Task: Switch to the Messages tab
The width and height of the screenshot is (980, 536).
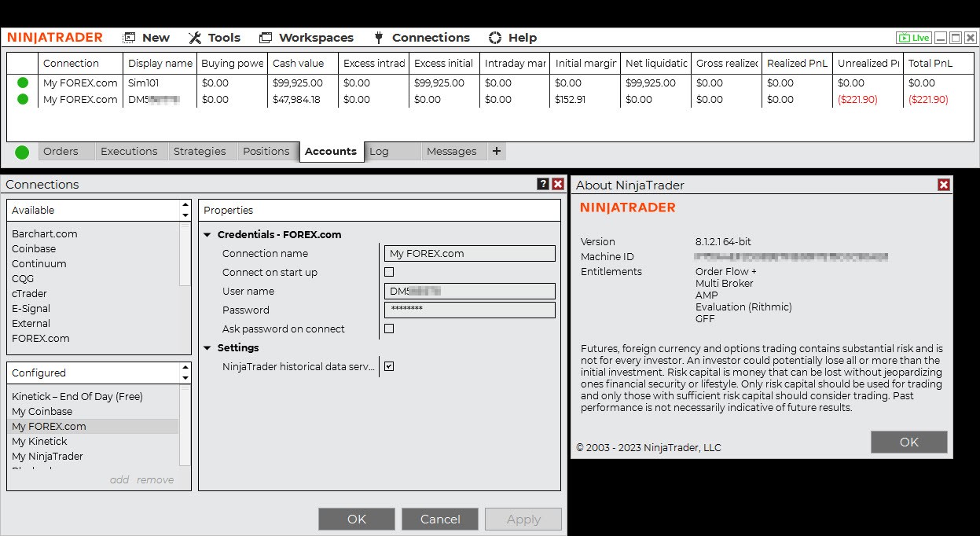Action: click(x=453, y=152)
